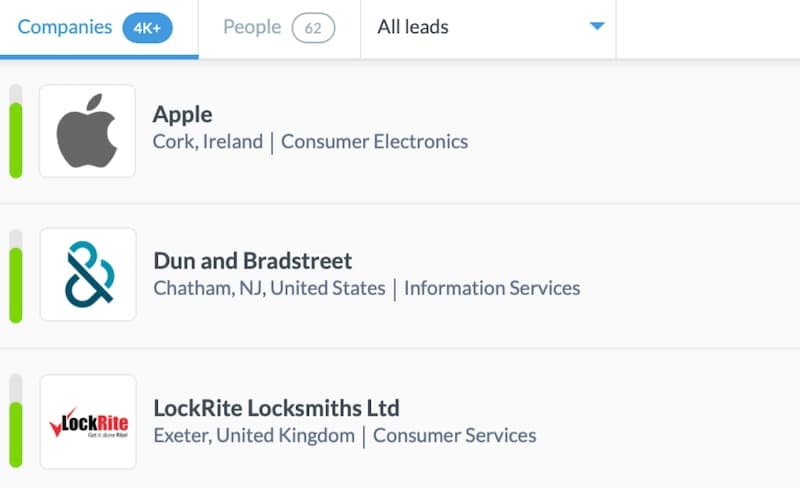
Task: Open the Apple company name link
Action: pyautogui.click(x=182, y=115)
